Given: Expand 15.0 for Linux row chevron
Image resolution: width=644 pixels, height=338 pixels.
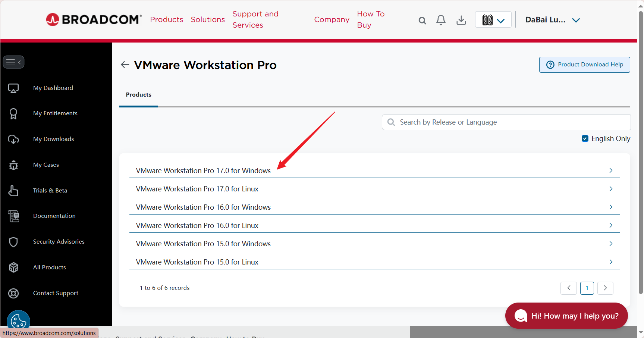Looking at the screenshot, I should point(611,262).
